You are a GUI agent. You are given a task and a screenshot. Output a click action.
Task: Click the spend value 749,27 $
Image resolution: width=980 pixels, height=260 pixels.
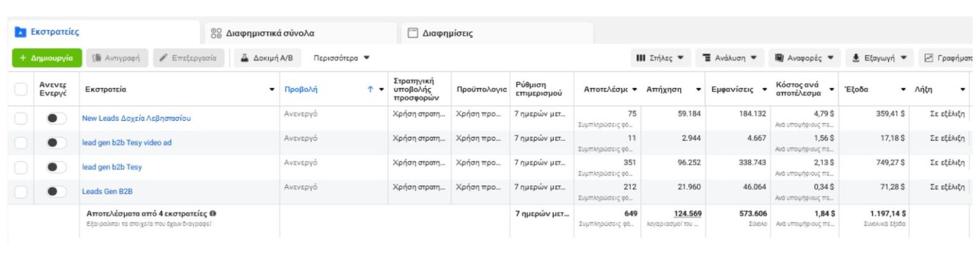coord(890,163)
